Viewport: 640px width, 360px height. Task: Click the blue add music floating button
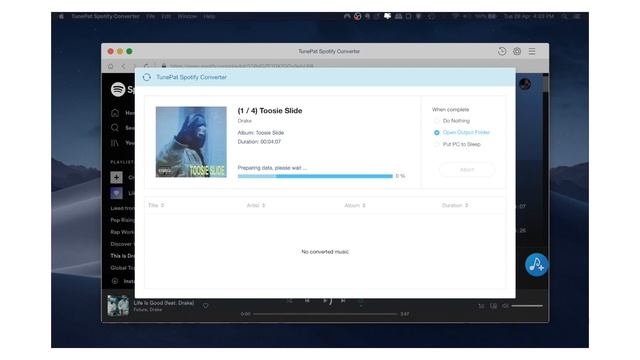536,265
